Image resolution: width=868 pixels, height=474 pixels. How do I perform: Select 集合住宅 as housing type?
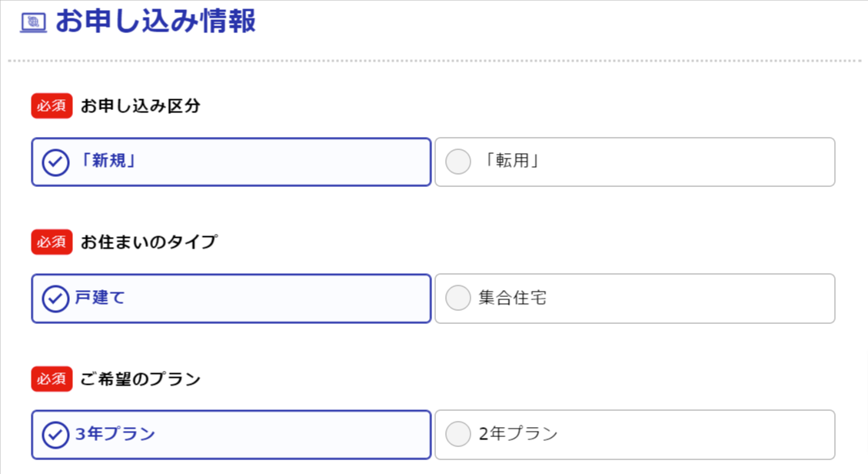click(x=635, y=298)
